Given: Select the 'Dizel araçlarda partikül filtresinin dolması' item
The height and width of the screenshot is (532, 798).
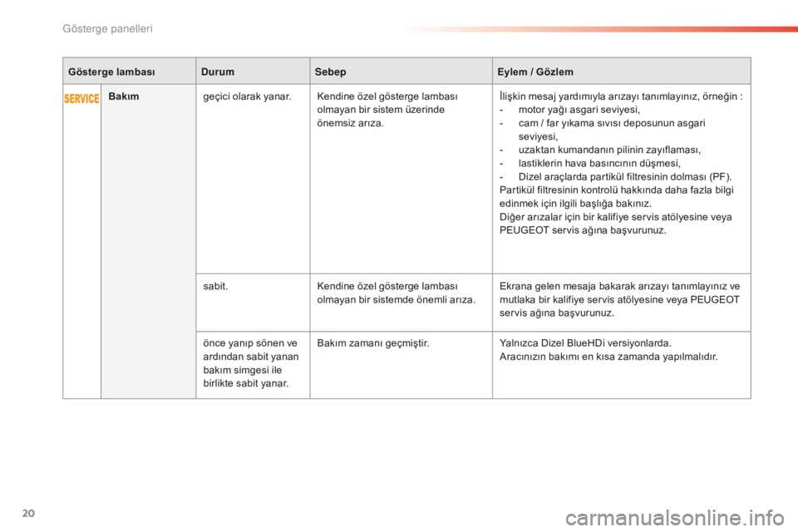Looking at the screenshot, I should [x=625, y=177].
